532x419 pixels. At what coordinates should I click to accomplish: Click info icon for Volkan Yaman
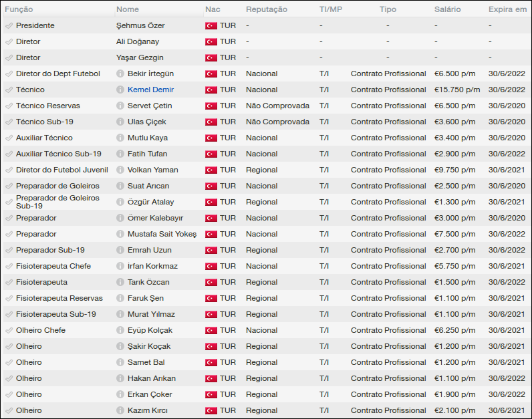click(120, 170)
